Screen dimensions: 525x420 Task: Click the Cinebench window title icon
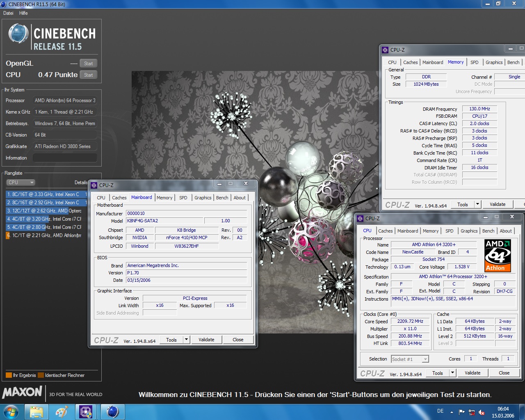point(4,4)
